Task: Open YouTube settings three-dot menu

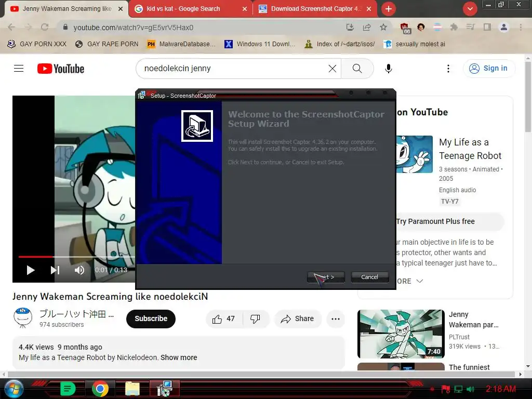Action: 448,69
